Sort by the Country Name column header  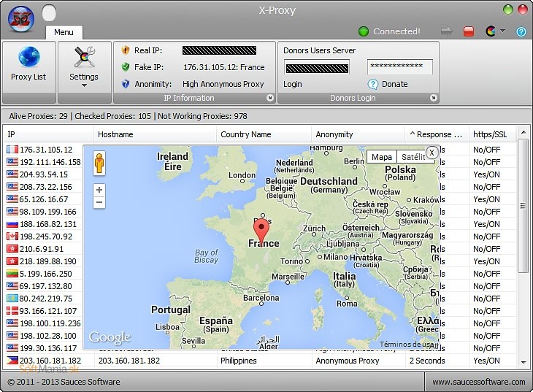264,134
